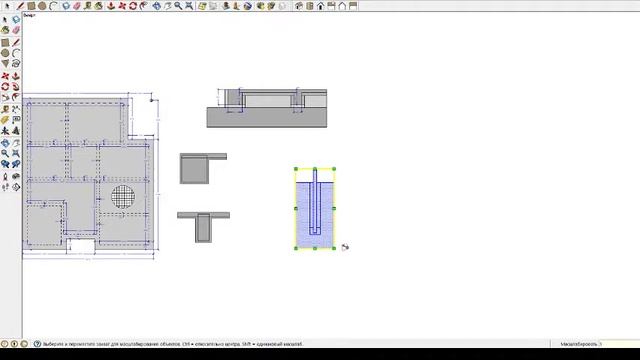Select Rectangle tool in left toolbar

[x=5, y=42]
